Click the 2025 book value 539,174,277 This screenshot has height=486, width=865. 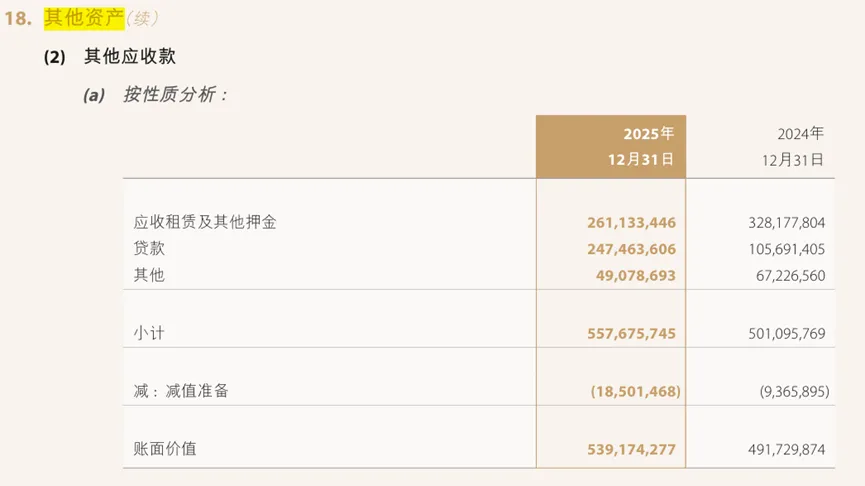[631, 450]
